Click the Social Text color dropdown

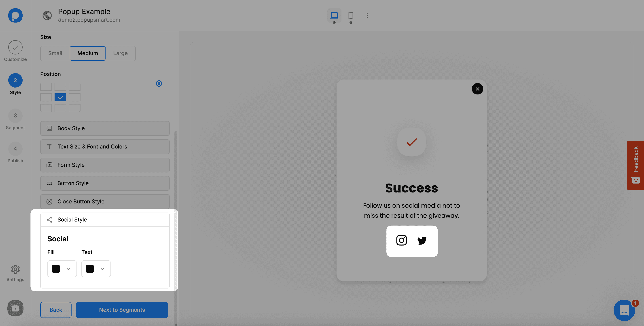[96, 269]
